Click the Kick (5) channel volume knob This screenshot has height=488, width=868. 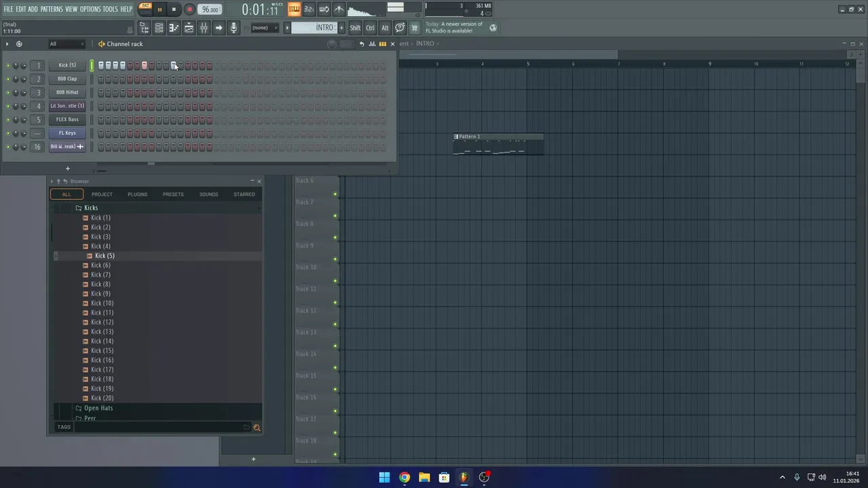point(23,66)
